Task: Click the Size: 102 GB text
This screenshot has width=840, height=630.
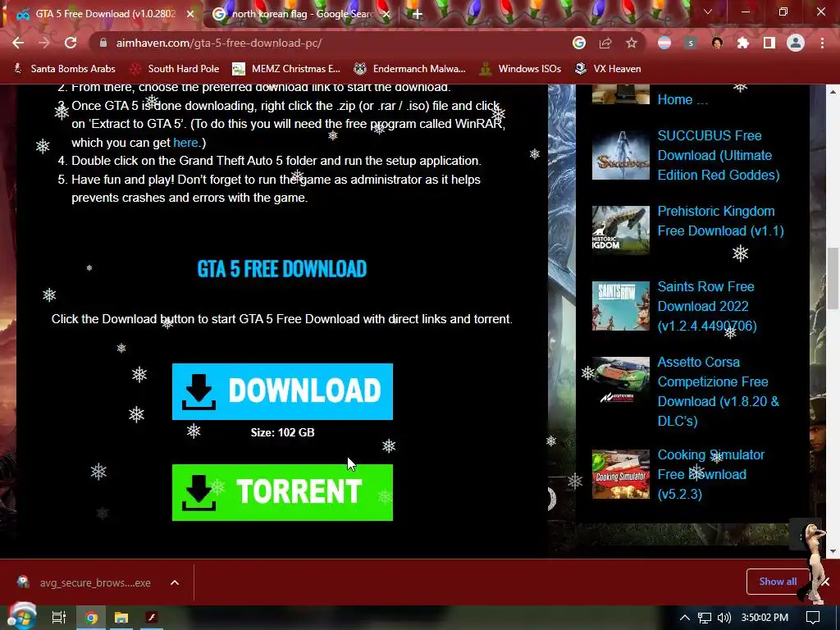Action: pyautogui.click(x=282, y=432)
